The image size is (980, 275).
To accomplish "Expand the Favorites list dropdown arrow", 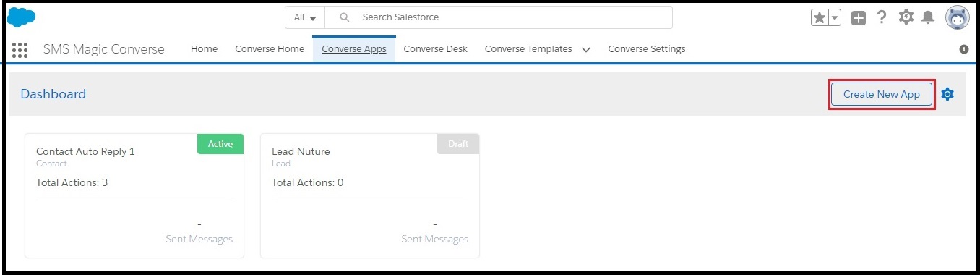I will (835, 18).
